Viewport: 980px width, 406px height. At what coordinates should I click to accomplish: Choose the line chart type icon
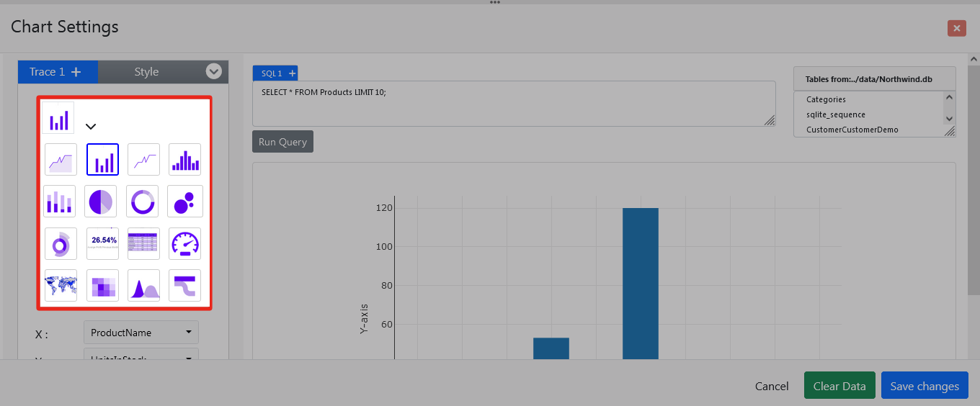pos(143,160)
